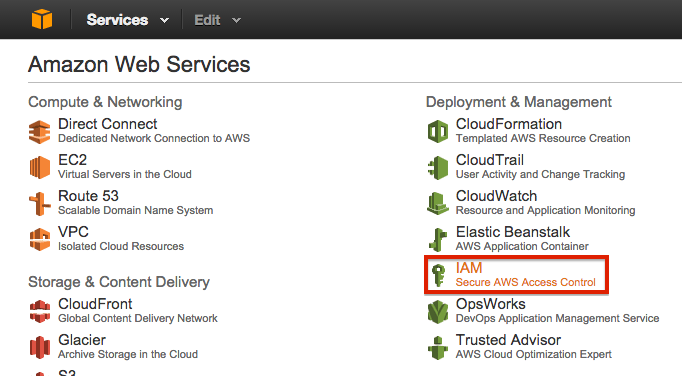Click the AWS orange cube logo

click(x=42, y=20)
